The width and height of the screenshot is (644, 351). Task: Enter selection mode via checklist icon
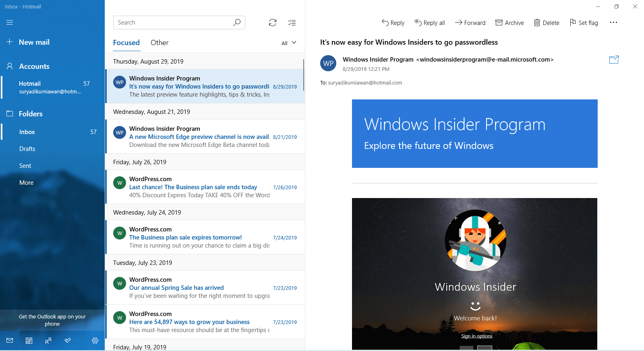tap(292, 23)
